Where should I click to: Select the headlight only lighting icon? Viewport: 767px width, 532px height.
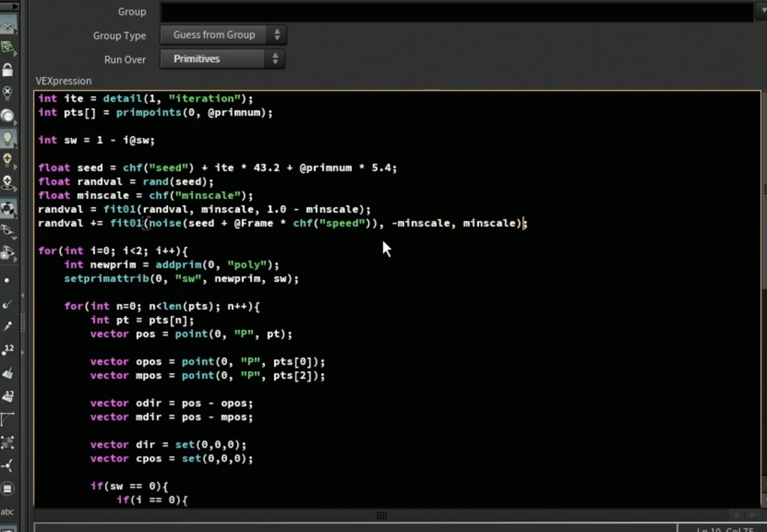pos(8,116)
